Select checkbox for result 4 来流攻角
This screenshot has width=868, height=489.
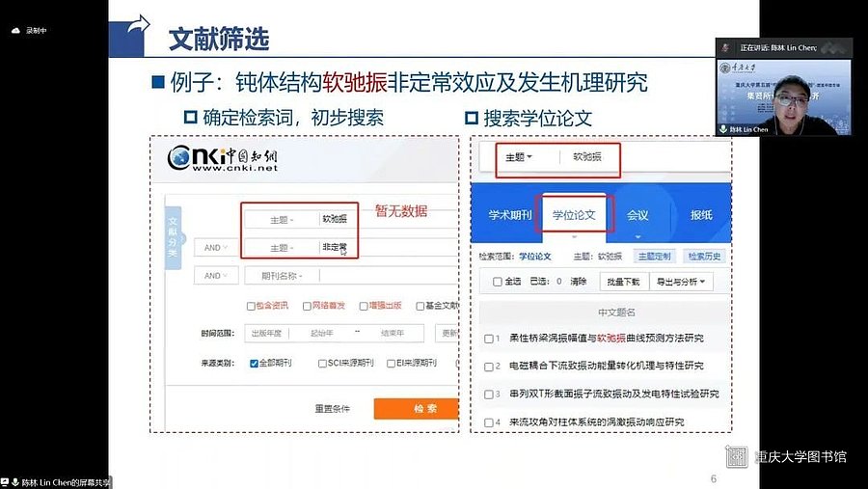click(489, 422)
